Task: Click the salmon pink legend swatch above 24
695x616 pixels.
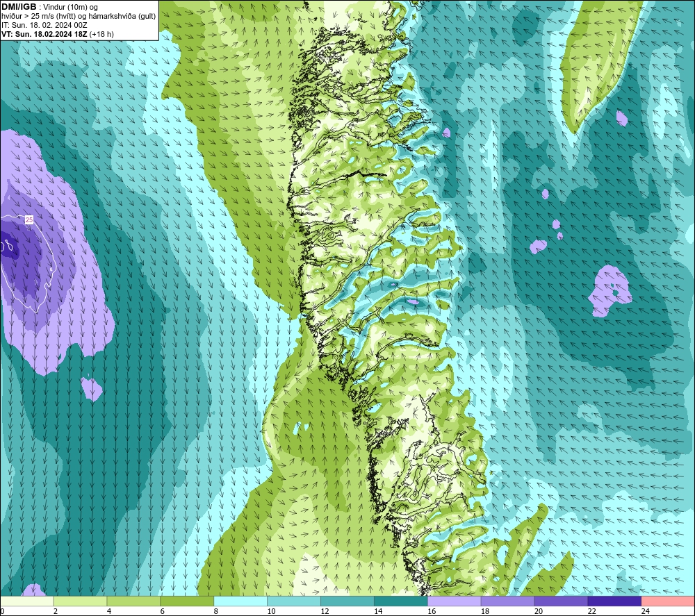Action: pos(668,601)
